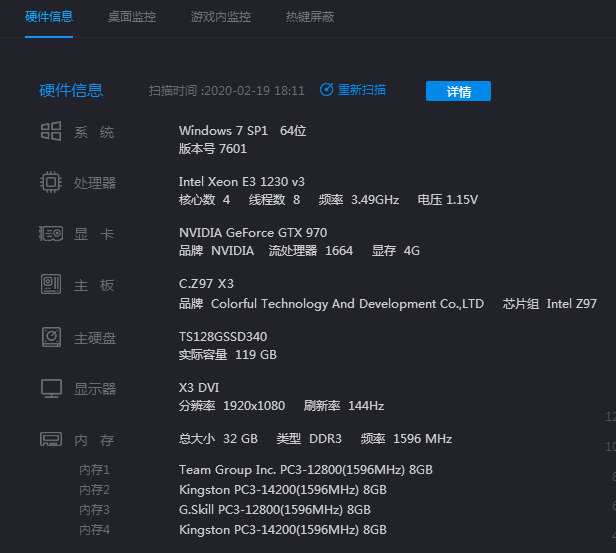
Task: Click the processor chip icon
Action: [51, 182]
